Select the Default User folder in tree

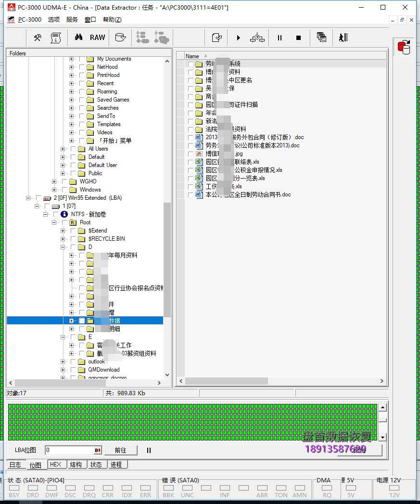coord(102,165)
